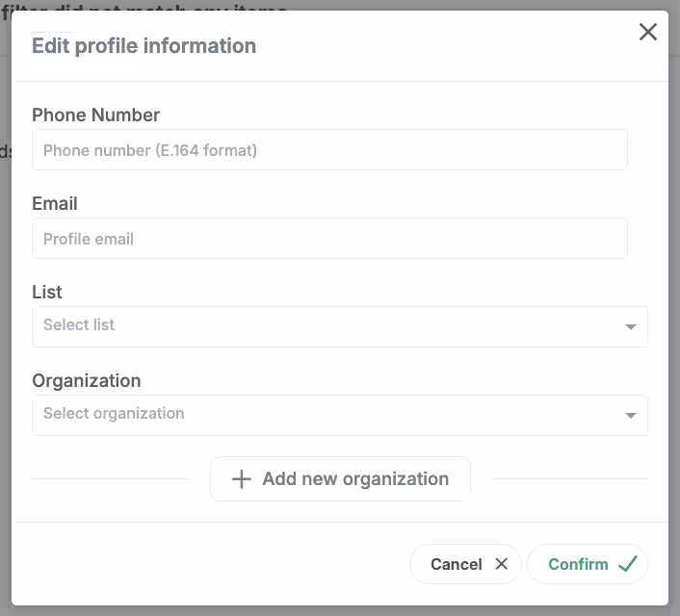This screenshot has width=680, height=616.
Task: Focus the Profile email input field
Action: click(329, 239)
